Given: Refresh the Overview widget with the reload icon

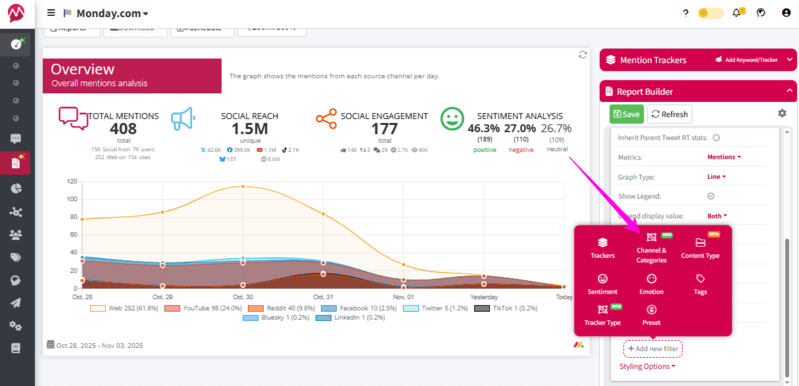Looking at the screenshot, I should pos(582,55).
